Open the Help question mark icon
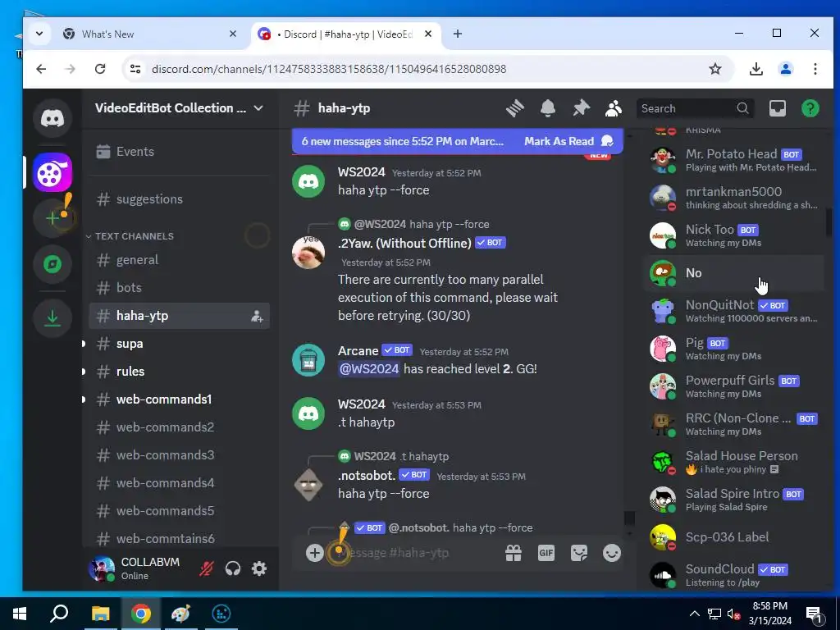The height and width of the screenshot is (630, 840). (810, 108)
